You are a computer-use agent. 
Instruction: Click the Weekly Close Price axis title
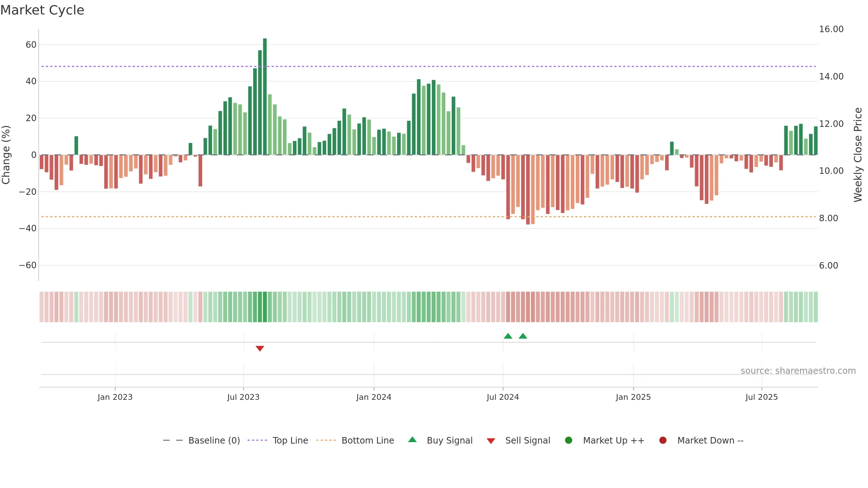click(858, 155)
